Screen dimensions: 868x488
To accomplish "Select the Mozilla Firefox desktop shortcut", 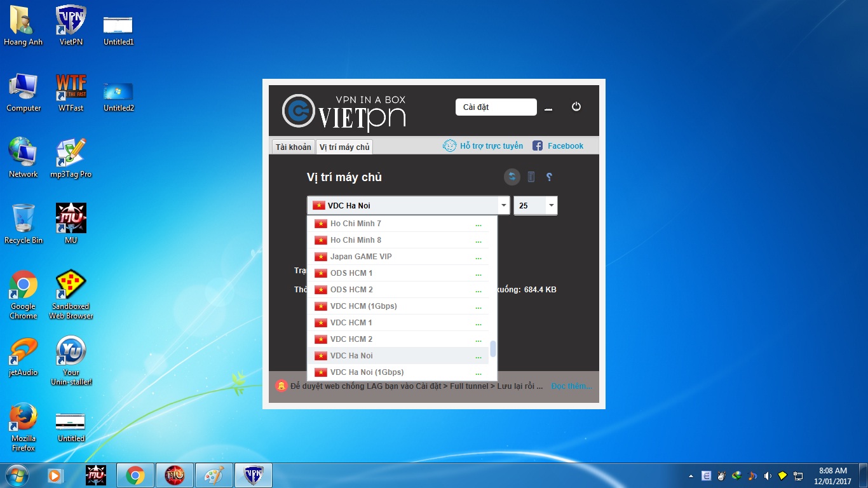I will tap(24, 427).
